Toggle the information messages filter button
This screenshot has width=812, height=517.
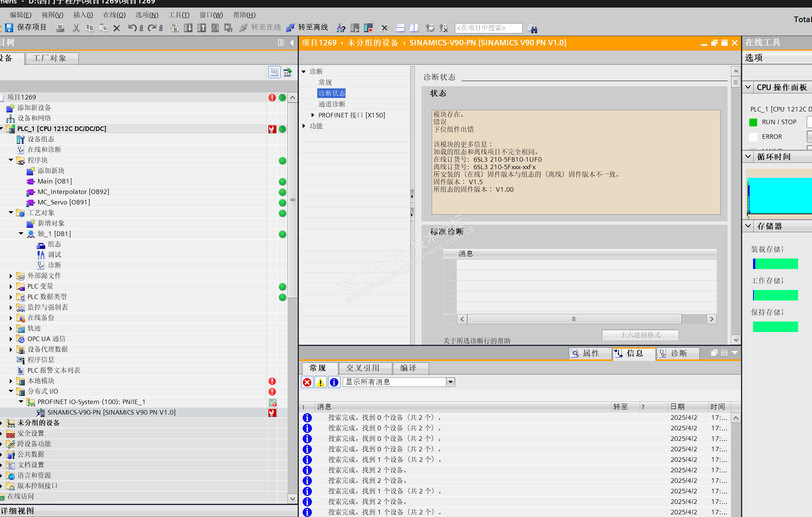(334, 382)
